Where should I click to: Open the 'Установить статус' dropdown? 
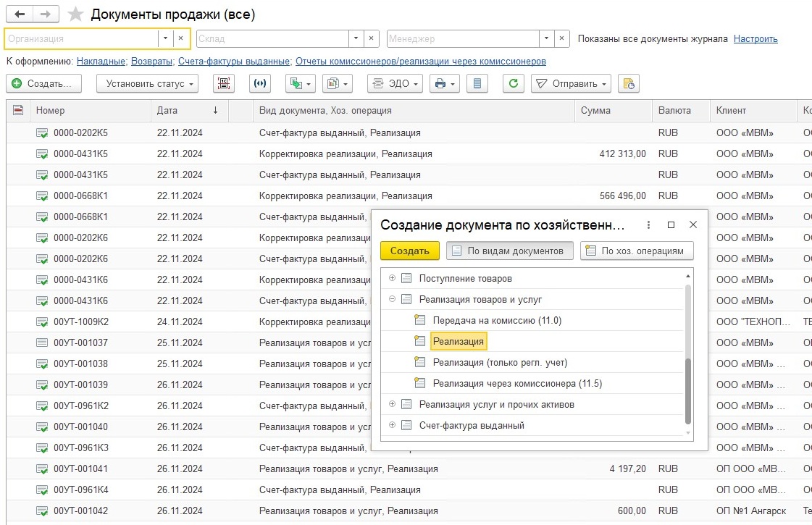click(x=147, y=84)
